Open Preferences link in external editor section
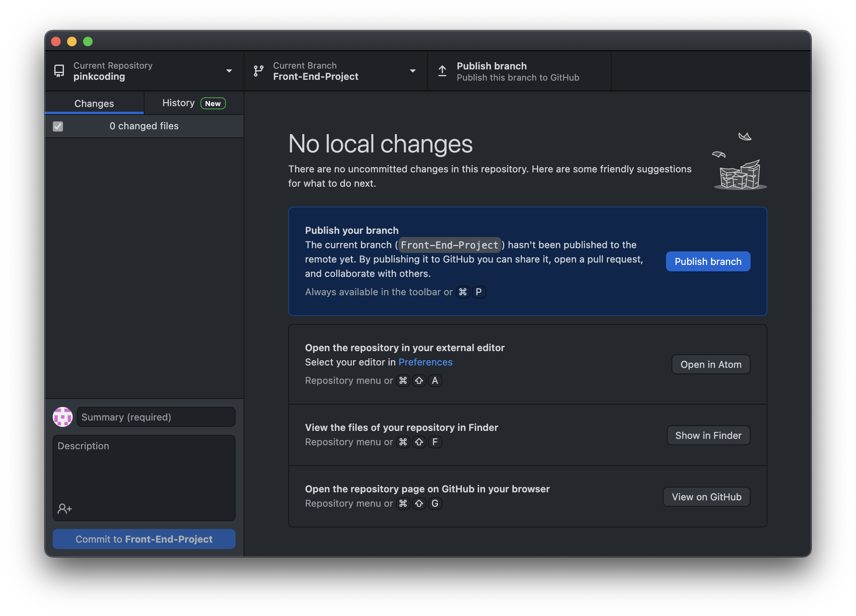 point(425,362)
